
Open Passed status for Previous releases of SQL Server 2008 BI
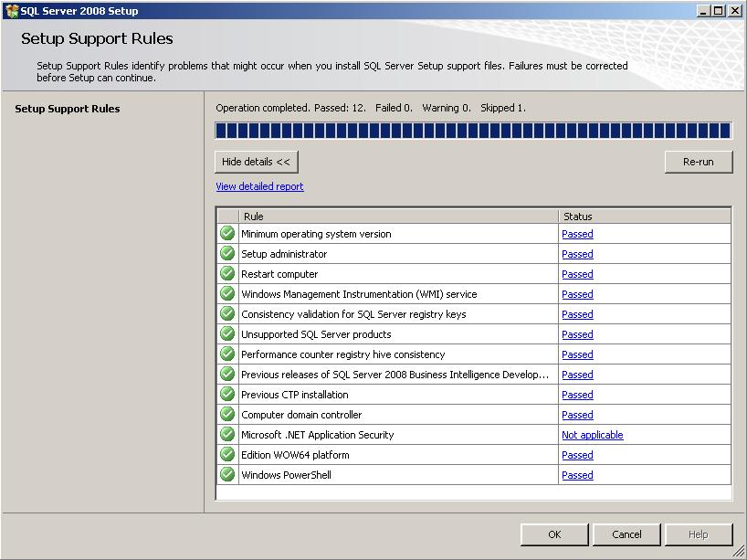[x=577, y=375]
